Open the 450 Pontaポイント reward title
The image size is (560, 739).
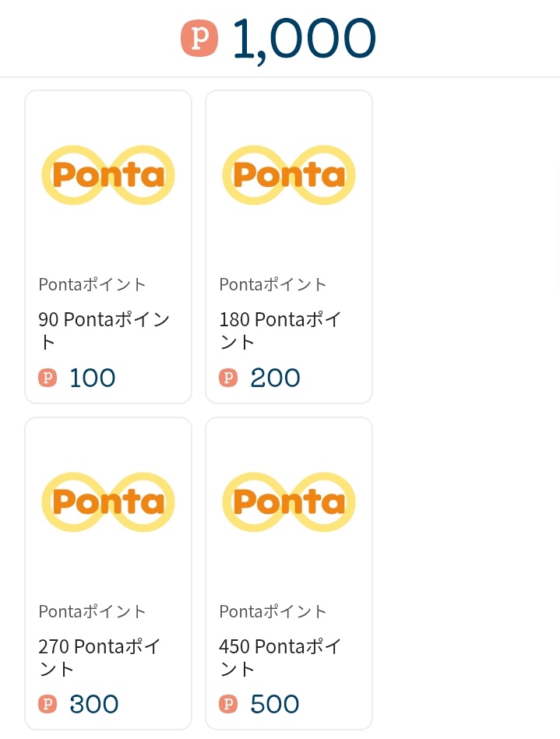[x=280, y=657]
